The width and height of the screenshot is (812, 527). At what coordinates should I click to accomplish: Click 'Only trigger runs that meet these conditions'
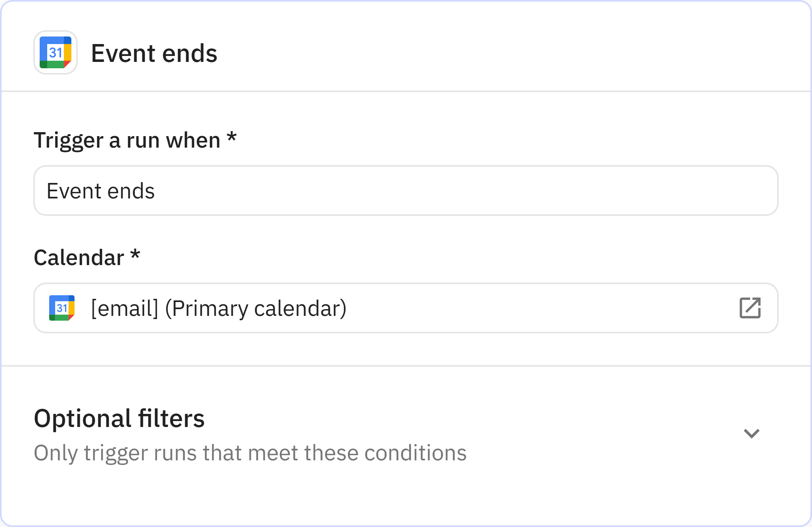250,453
